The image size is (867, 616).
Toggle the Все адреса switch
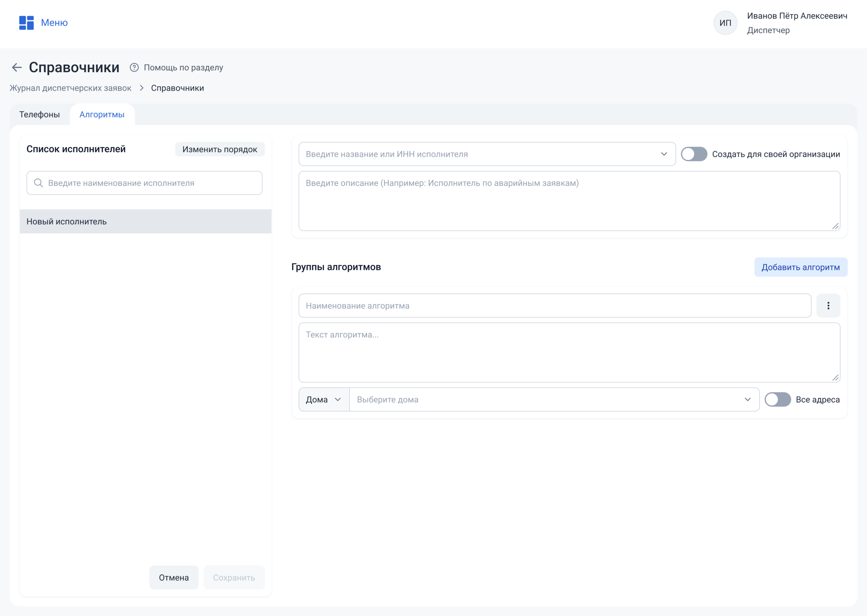pyautogui.click(x=777, y=399)
